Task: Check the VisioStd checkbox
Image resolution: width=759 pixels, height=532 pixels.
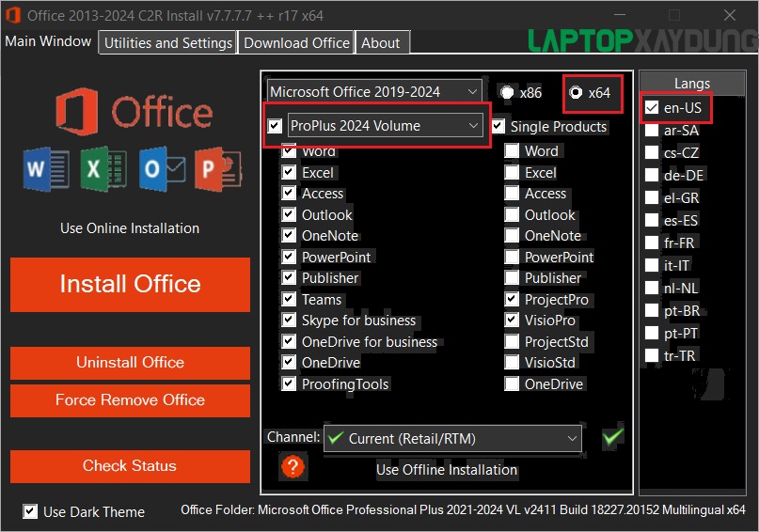Action: (x=512, y=362)
